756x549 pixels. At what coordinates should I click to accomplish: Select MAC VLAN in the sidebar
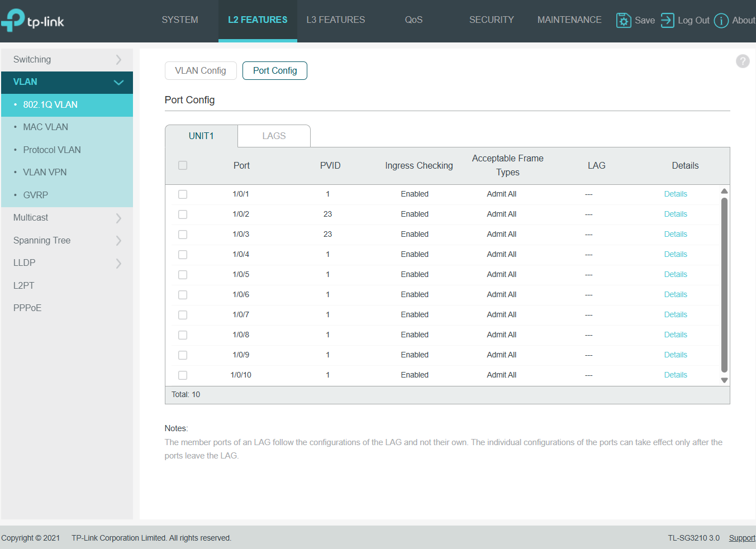pos(45,127)
